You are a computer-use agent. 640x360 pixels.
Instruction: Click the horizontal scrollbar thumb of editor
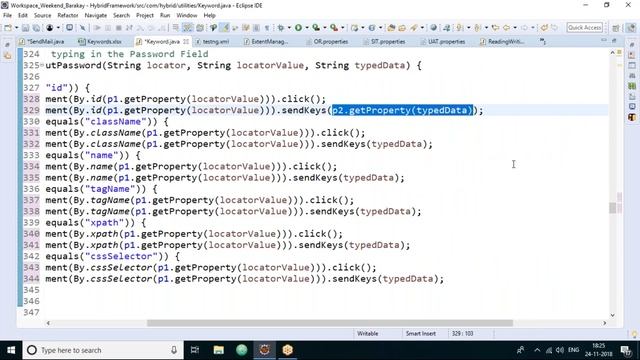pyautogui.click(x=329, y=323)
